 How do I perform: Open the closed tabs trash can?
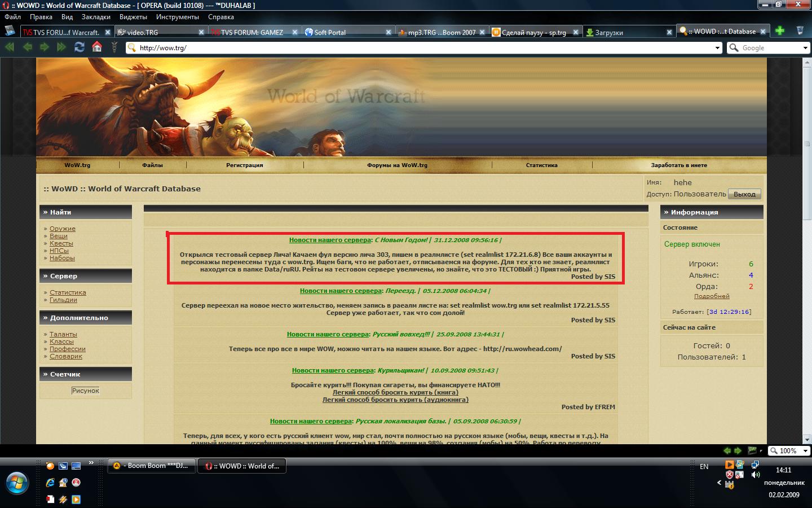point(800,31)
